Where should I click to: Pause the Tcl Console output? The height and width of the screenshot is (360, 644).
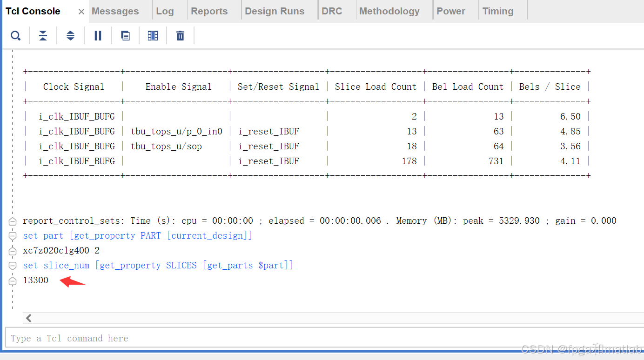(x=98, y=35)
